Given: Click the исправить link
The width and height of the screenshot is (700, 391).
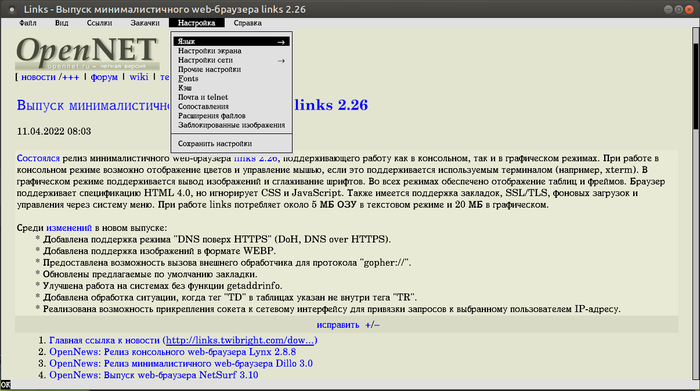Looking at the screenshot, I should point(338,325).
